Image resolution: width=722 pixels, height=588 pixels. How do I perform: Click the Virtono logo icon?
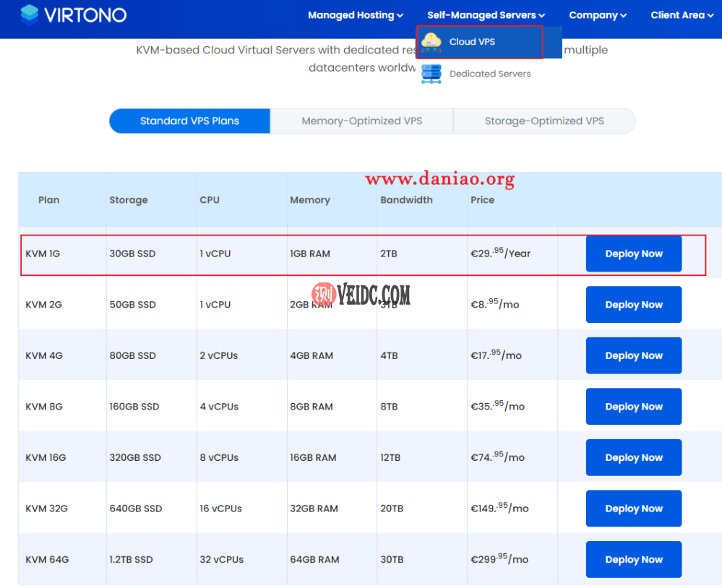click(30, 15)
